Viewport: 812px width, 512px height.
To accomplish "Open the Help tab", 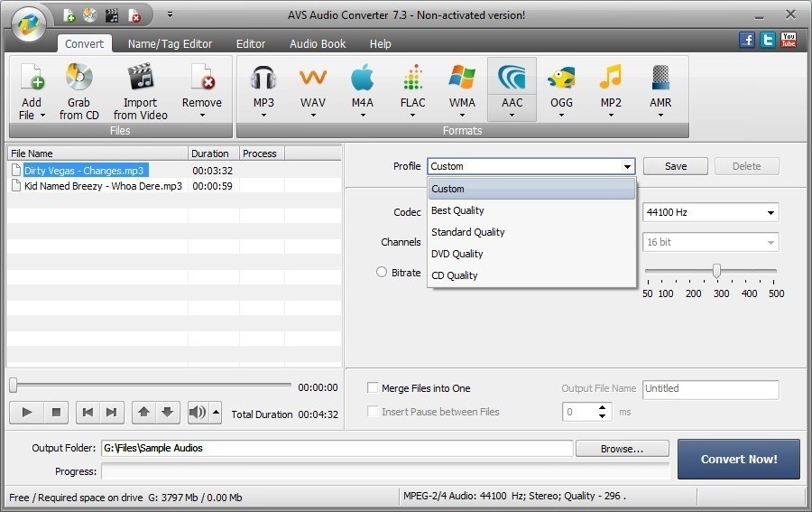I will [x=380, y=44].
